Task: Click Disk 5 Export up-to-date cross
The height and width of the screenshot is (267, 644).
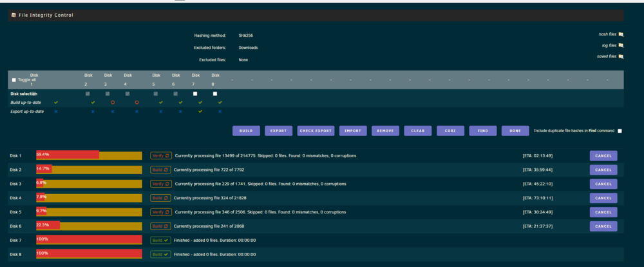Action: [x=160, y=112]
